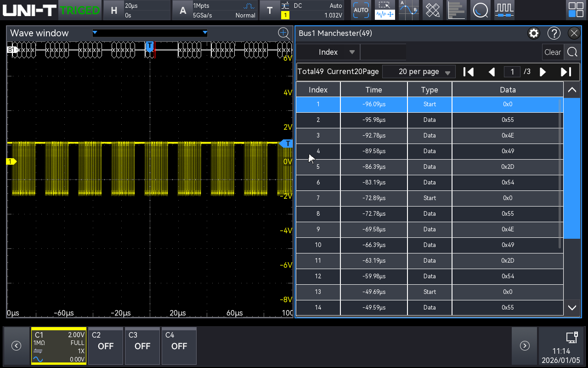Open the 20 per page dropdown
The image size is (588, 368).
pyautogui.click(x=418, y=72)
